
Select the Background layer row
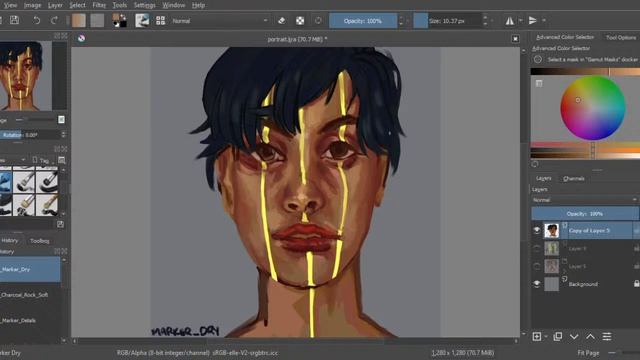(585, 284)
